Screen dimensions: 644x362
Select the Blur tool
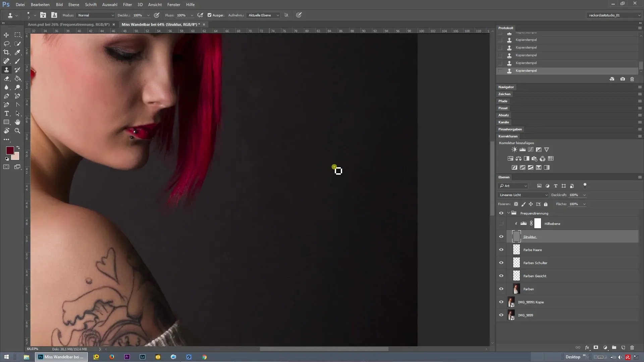point(6,87)
